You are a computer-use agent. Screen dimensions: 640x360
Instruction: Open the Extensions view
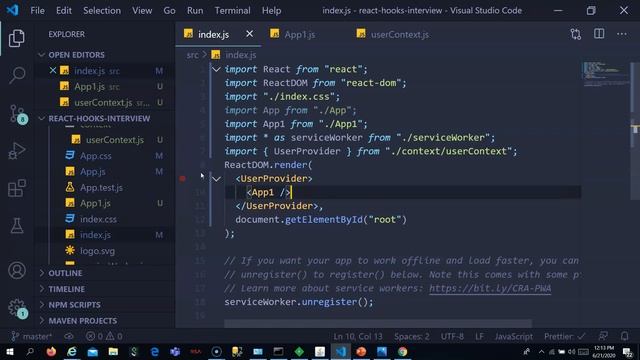[x=17, y=188]
